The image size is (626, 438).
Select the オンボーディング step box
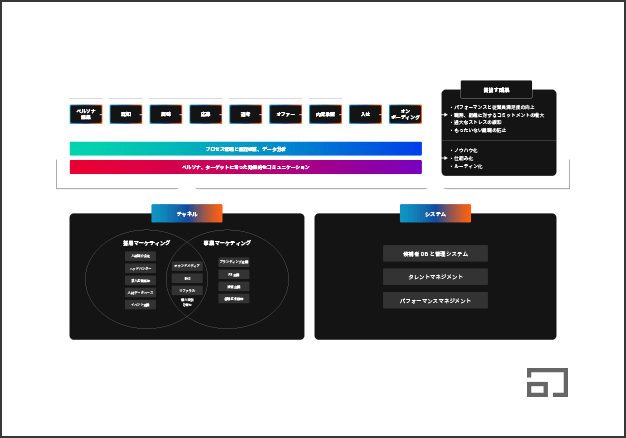point(405,114)
